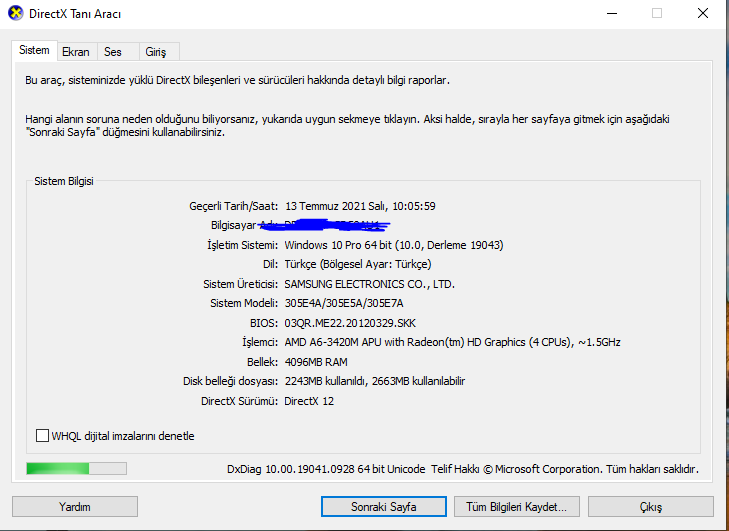
Task: Close the DirectX Tanı Aracı window
Action: pyautogui.click(x=703, y=13)
